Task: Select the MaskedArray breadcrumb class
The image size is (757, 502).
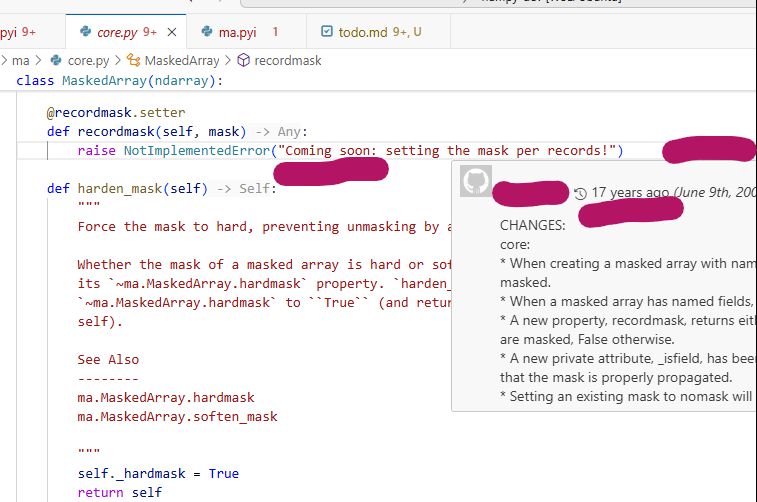Action: click(x=182, y=61)
